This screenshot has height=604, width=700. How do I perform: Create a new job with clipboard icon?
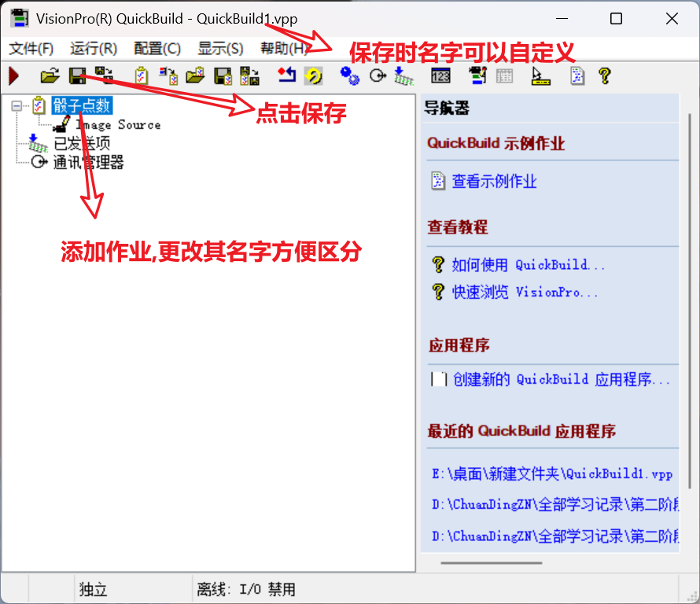[x=142, y=75]
